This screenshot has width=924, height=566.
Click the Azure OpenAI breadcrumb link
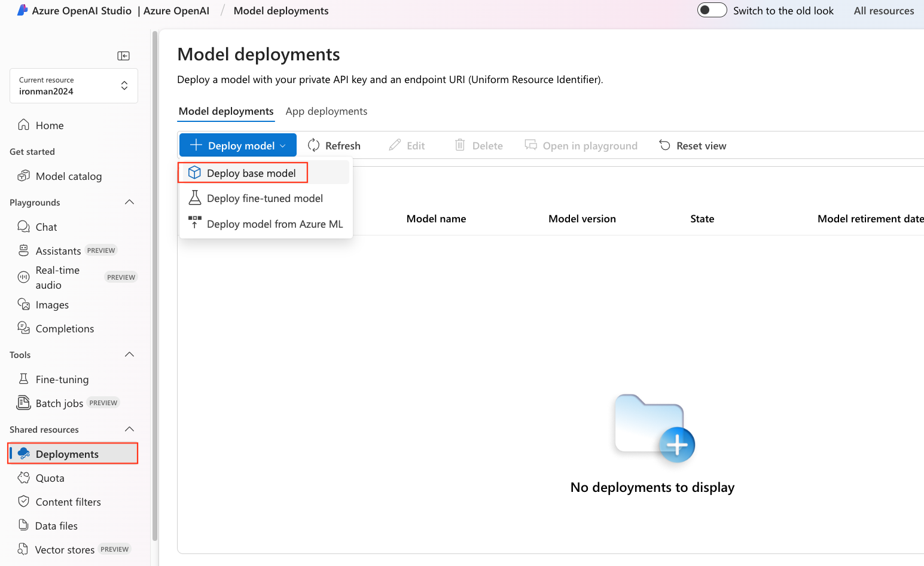point(176,11)
